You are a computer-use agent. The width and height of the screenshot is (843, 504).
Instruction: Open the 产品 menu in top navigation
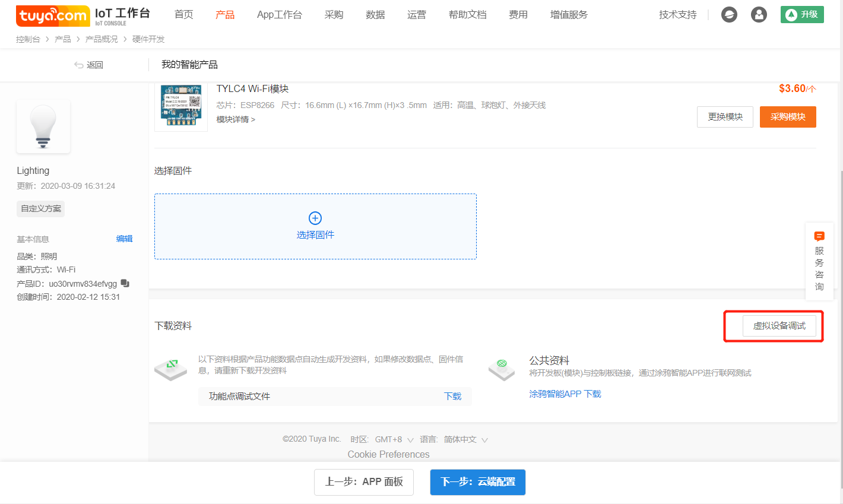[225, 15]
